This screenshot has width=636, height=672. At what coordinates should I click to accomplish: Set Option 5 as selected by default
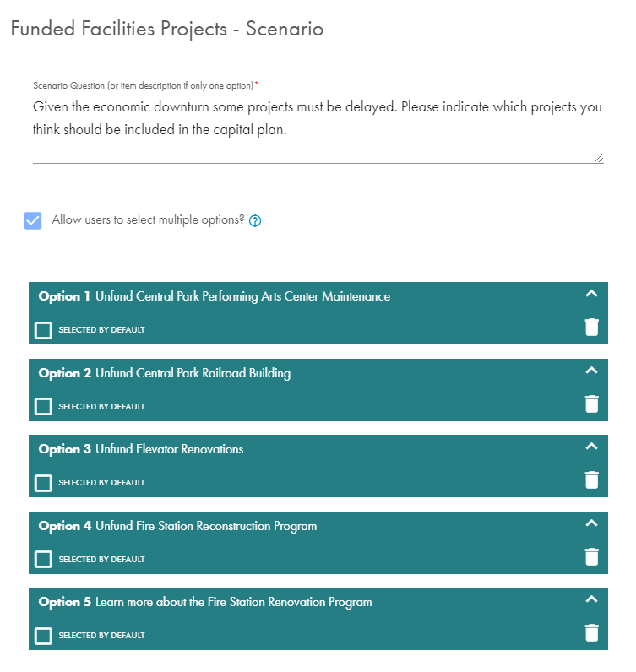[x=43, y=636]
